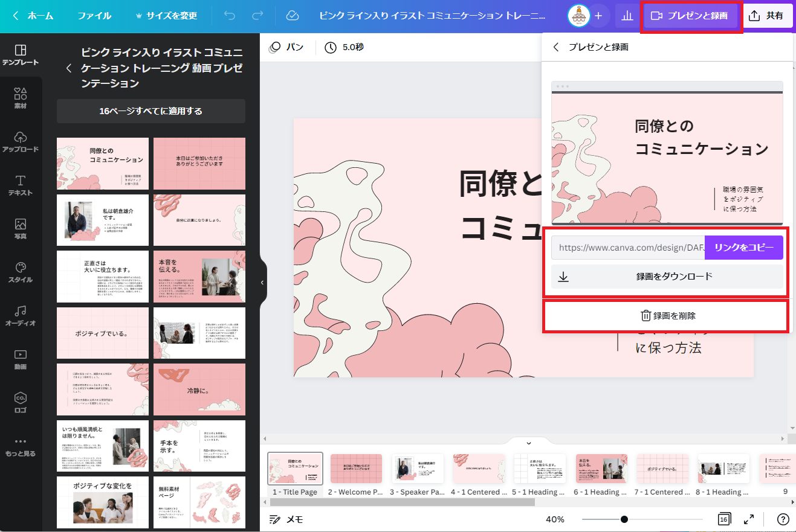Image resolution: width=796 pixels, height=532 pixels.
Task: Go back to ホーム
Action: point(33,16)
